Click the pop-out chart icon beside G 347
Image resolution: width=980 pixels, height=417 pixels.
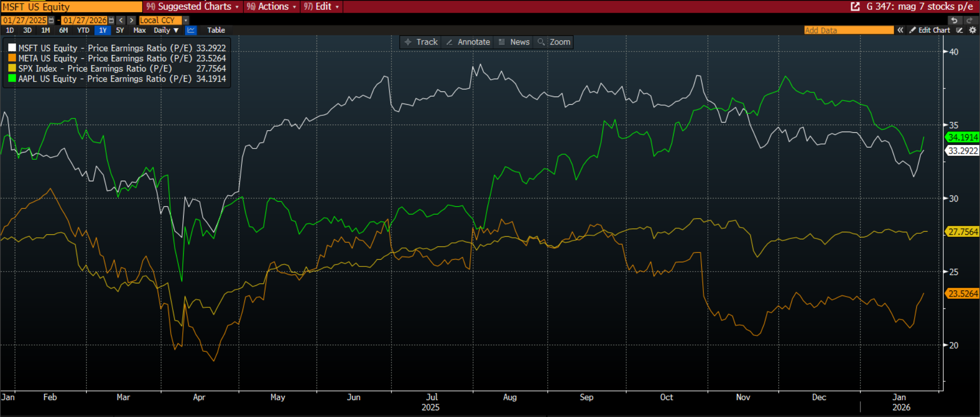coord(855,7)
